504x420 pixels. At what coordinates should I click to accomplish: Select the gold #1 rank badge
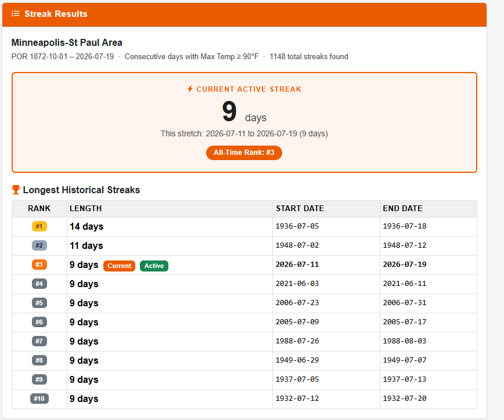[39, 226]
